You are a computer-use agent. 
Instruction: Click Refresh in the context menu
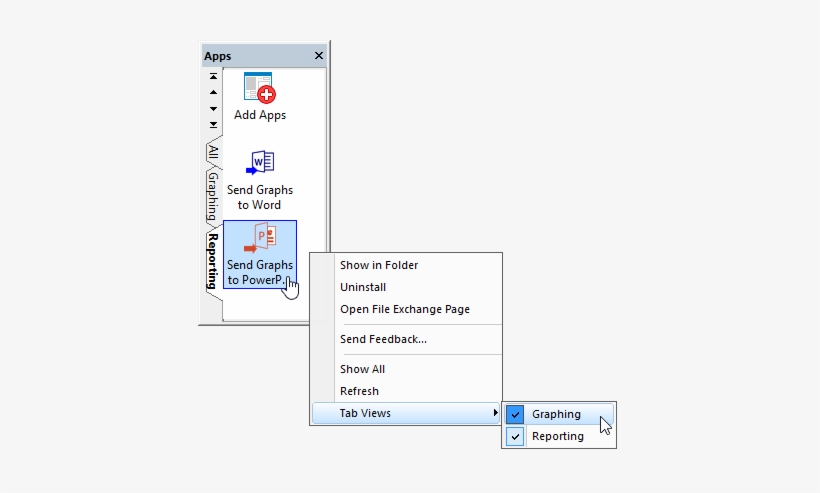[x=359, y=391]
